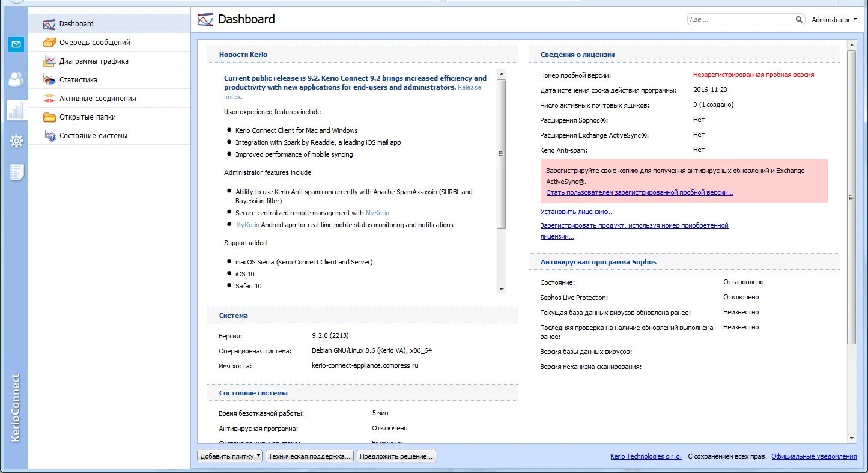
Task: Click the Незарегистрированная пробная версия text
Action: click(753, 75)
